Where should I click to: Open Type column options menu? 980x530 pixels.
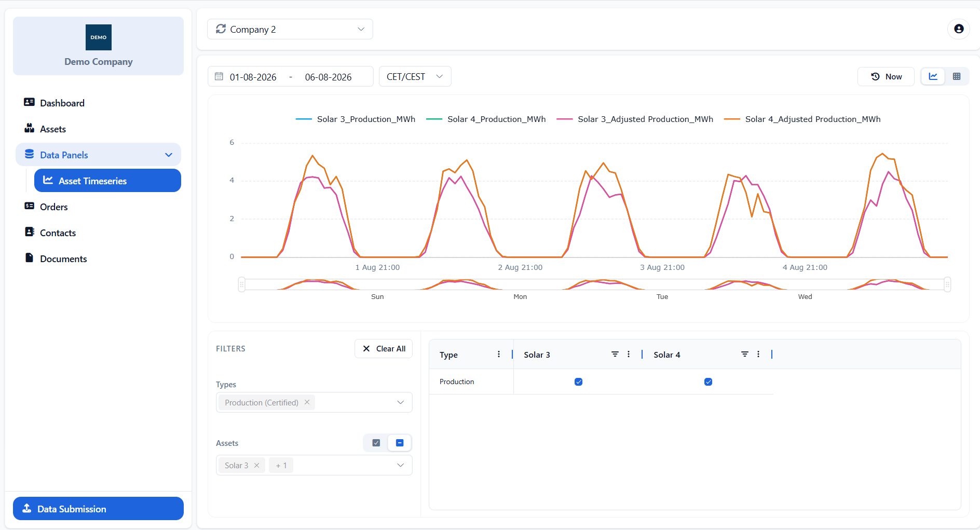tap(499, 354)
